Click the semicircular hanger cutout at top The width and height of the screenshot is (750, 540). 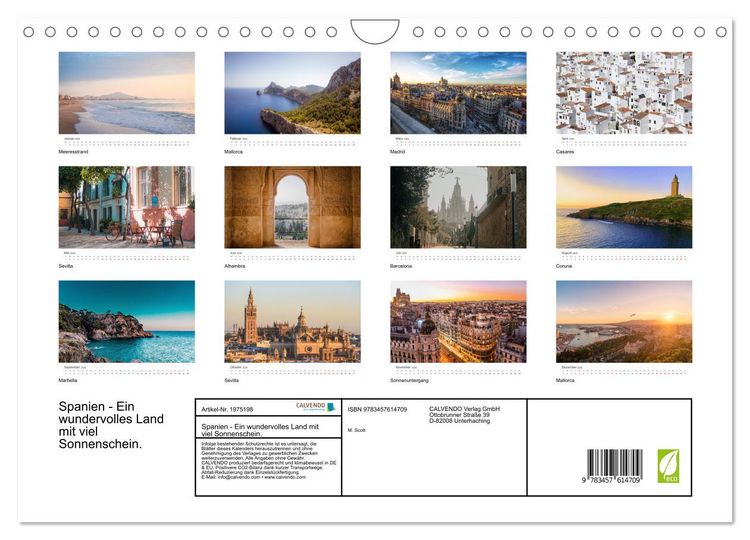pyautogui.click(x=375, y=31)
